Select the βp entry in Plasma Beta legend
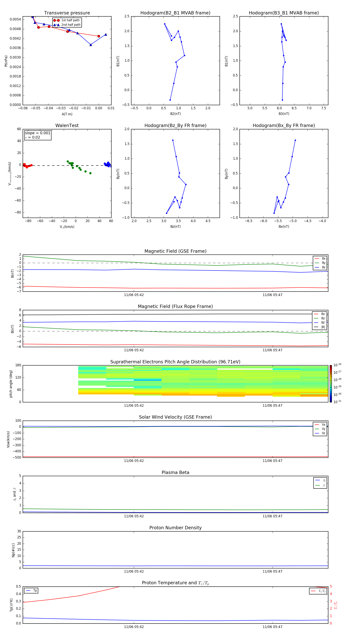 (320, 480)
